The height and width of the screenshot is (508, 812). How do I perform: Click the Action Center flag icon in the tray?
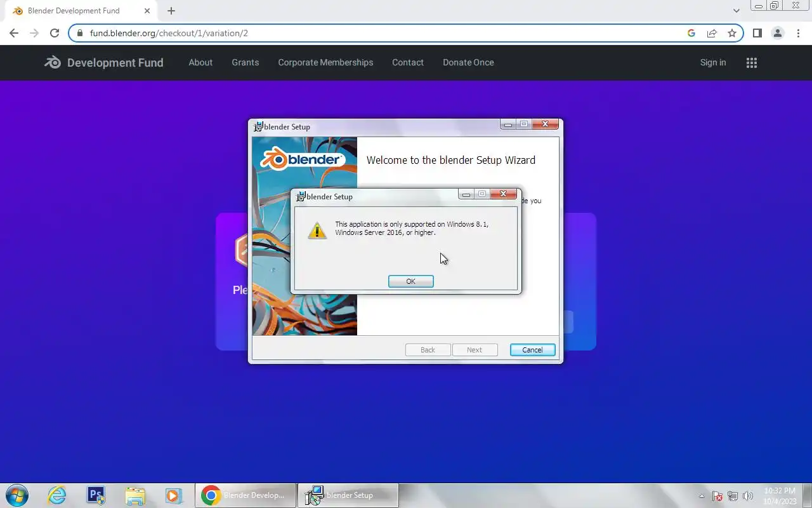click(717, 496)
